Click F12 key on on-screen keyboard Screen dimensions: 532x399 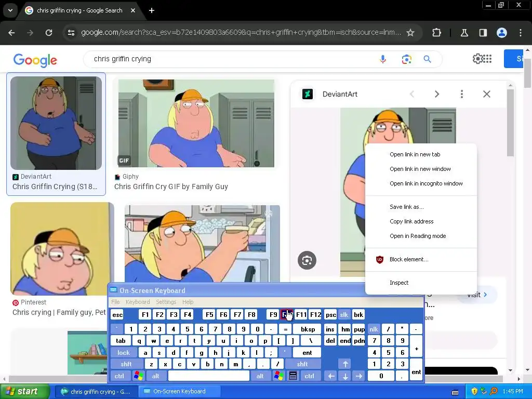(x=315, y=315)
